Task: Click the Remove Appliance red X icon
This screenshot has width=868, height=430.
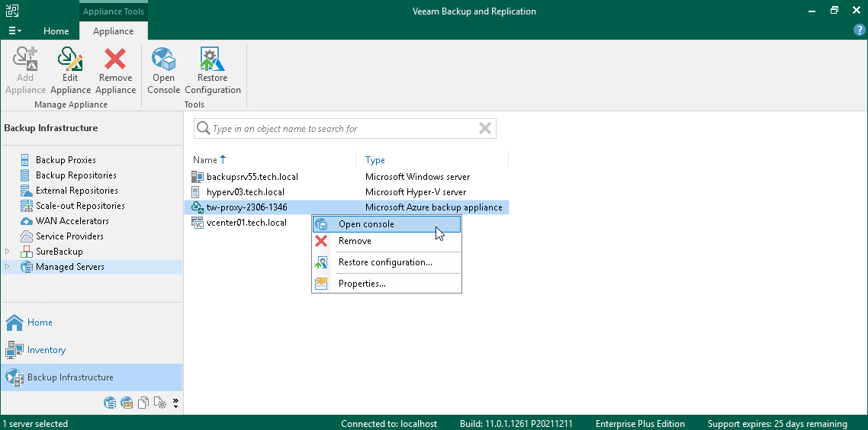Action: [115, 59]
